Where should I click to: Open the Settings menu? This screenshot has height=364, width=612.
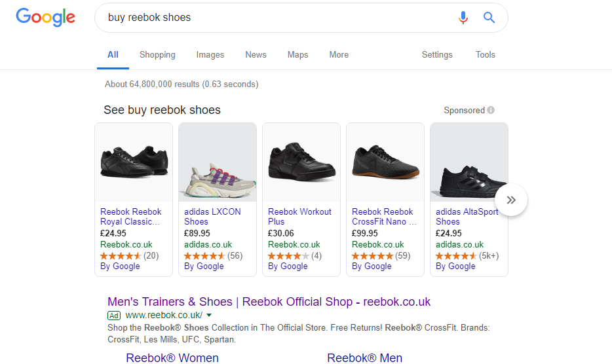pyautogui.click(x=437, y=54)
